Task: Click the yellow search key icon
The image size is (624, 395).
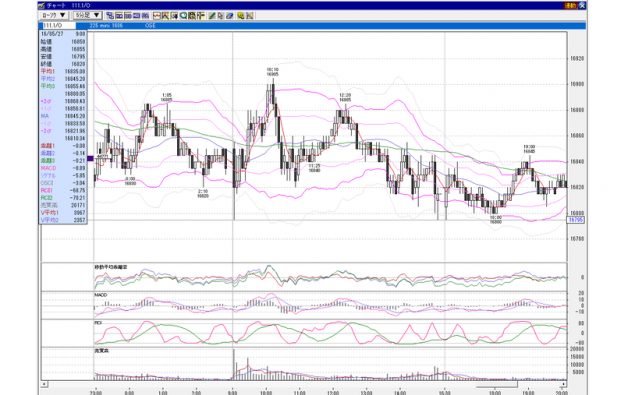Action: pos(240,16)
